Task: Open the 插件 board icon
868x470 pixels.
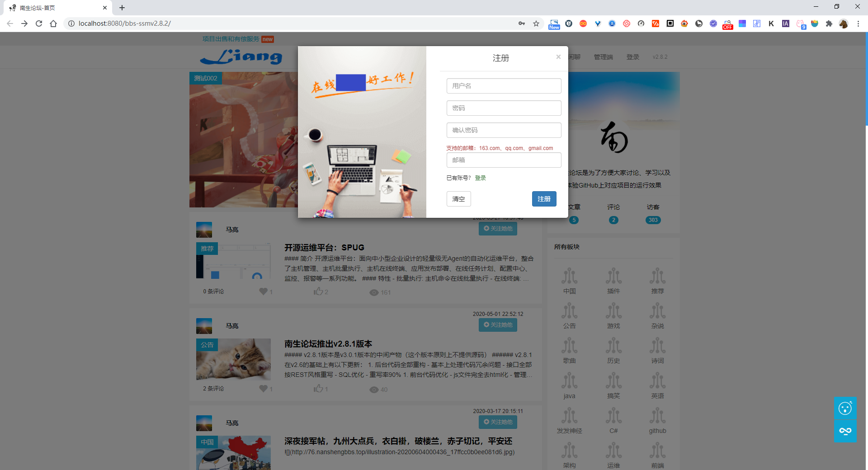Action: [613, 276]
